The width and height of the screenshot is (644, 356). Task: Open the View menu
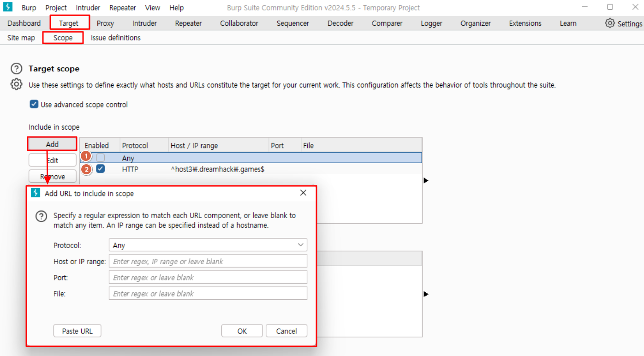(153, 8)
